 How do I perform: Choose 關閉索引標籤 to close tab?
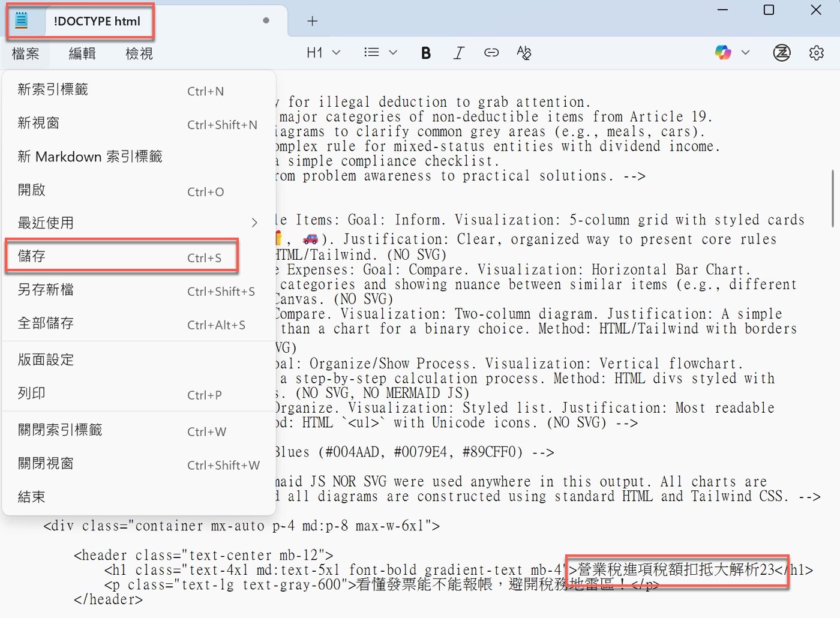[139, 430]
